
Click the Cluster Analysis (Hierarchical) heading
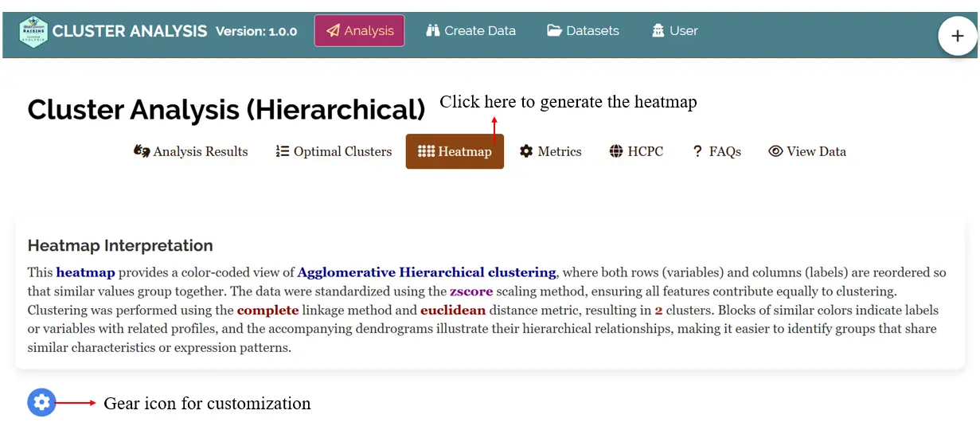point(226,109)
